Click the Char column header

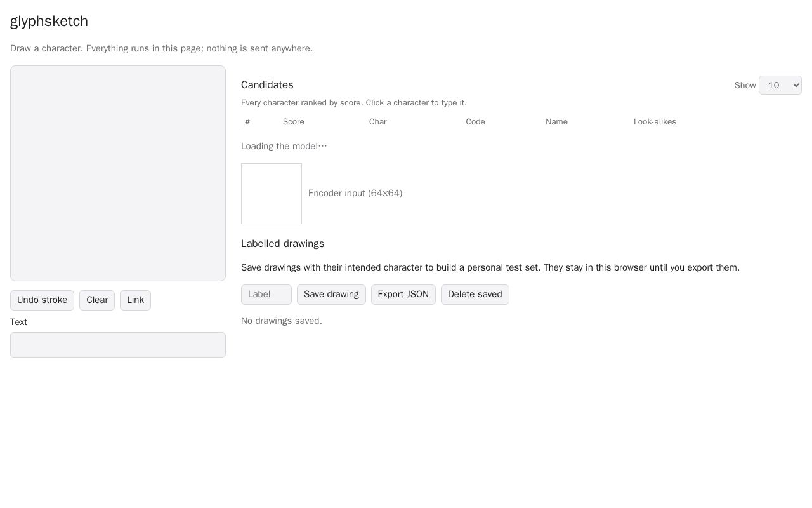[x=378, y=122]
